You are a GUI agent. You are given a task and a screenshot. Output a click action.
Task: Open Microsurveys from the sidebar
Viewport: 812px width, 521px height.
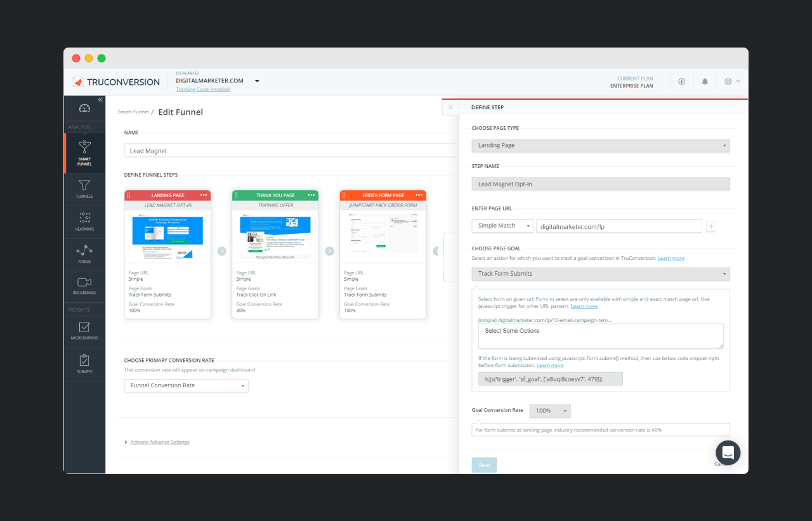pyautogui.click(x=84, y=331)
